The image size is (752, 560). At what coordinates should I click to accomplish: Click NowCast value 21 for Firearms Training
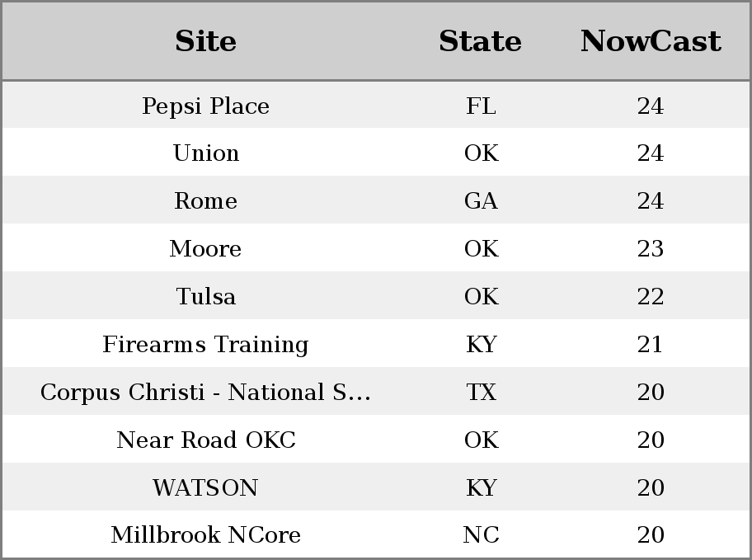[651, 344]
